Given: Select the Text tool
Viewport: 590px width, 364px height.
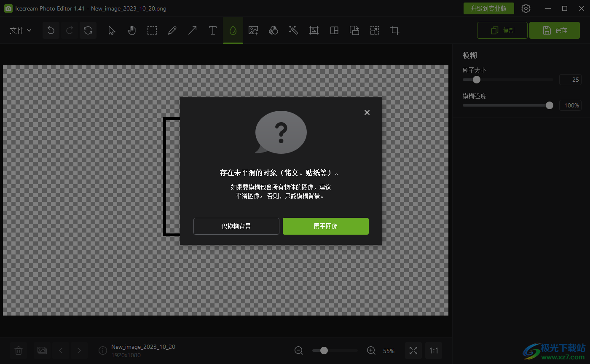Looking at the screenshot, I should pyautogui.click(x=213, y=30).
